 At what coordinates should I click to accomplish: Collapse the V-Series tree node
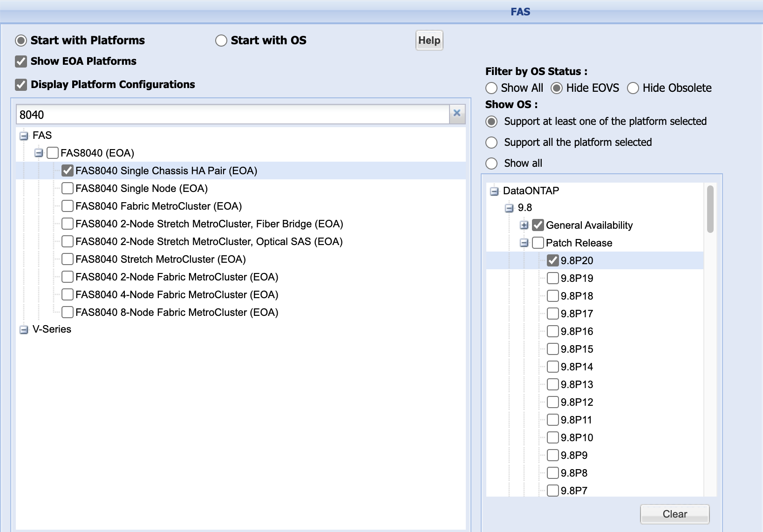coord(24,330)
